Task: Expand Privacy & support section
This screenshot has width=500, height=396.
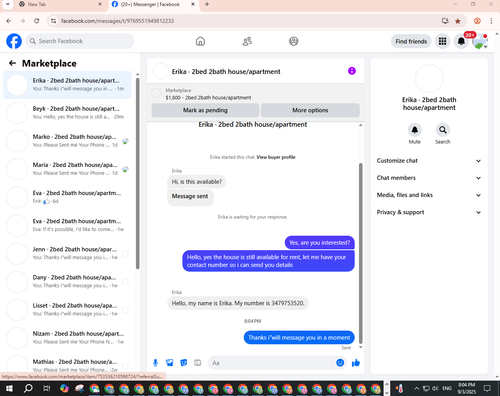Action: (x=429, y=212)
